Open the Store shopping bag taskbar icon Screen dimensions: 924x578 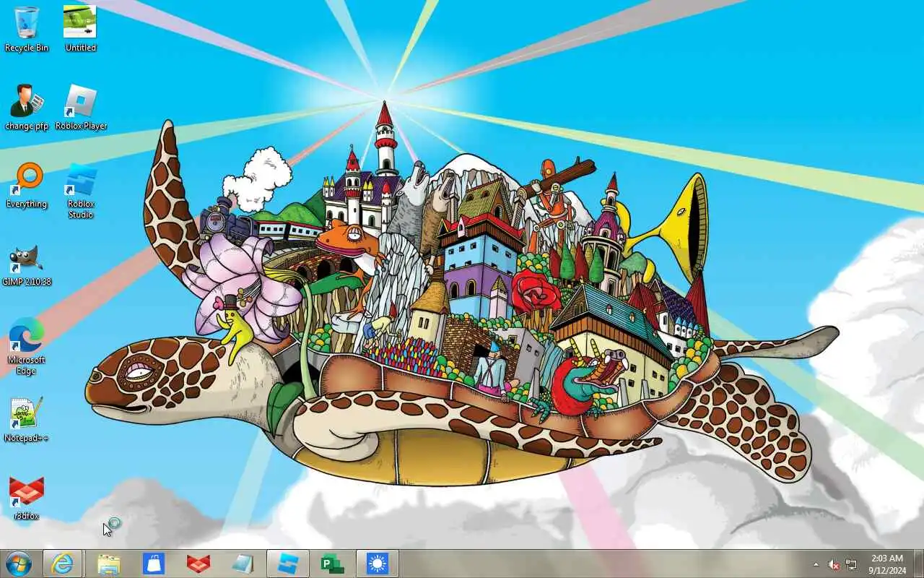click(153, 564)
